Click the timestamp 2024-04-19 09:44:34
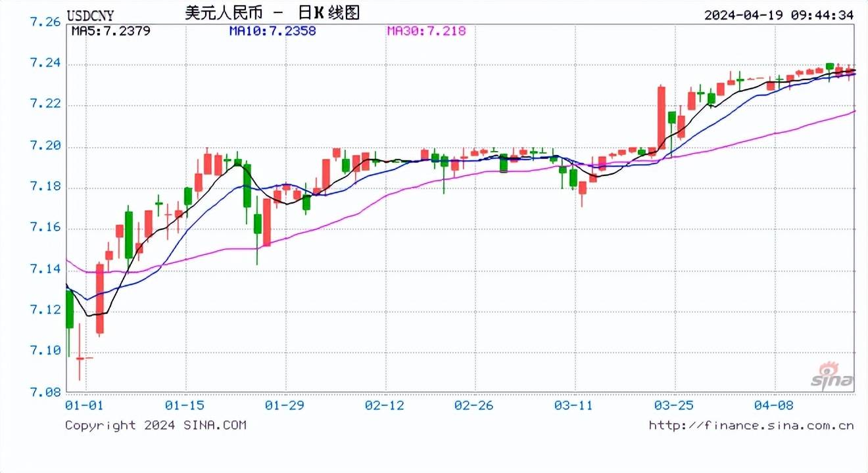Viewport: 868px width, 473px height. (x=779, y=14)
